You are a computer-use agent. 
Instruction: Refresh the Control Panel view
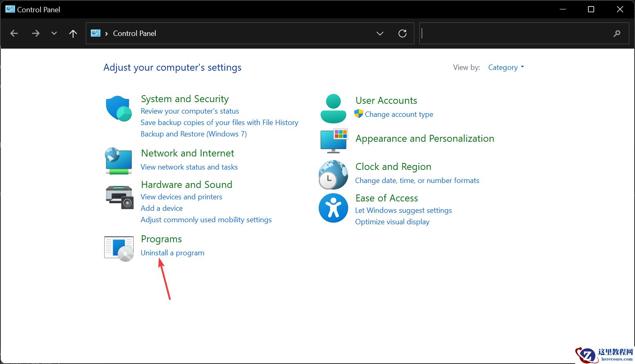click(402, 33)
